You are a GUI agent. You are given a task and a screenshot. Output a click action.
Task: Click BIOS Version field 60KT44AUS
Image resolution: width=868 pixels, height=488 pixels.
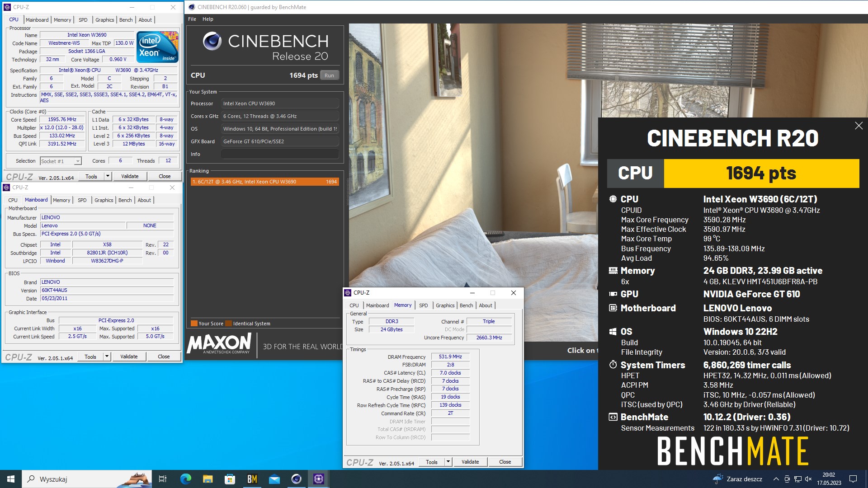pyautogui.click(x=107, y=290)
